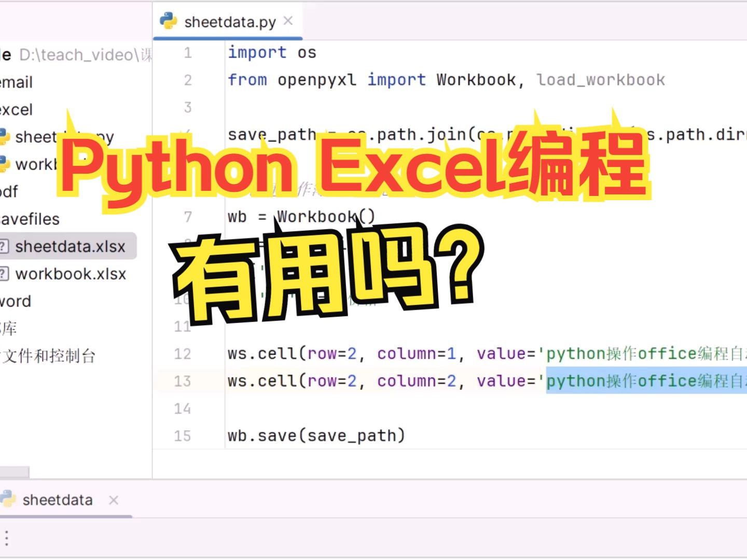Image resolution: width=747 pixels, height=560 pixels.
Task: Select the email folder in project tree
Action: click(x=16, y=82)
